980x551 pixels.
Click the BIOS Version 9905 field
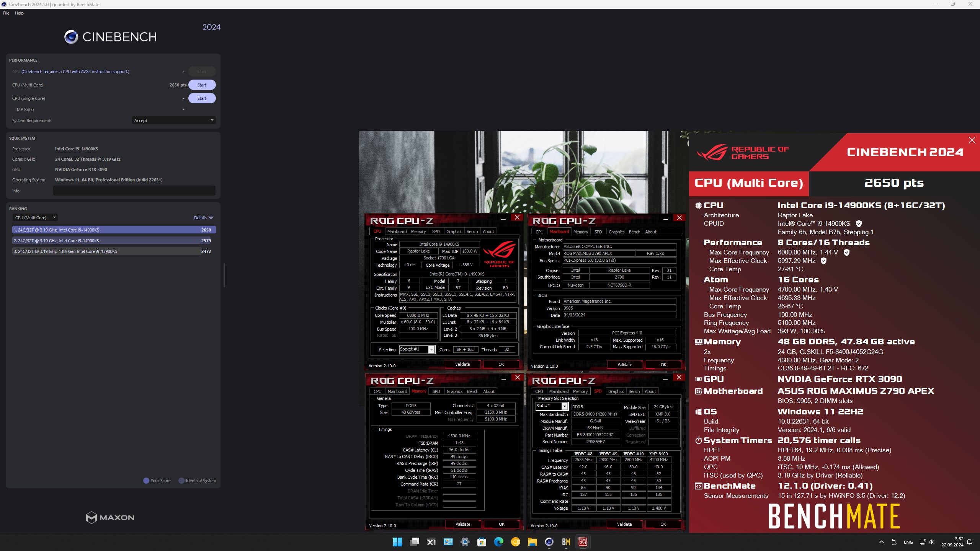619,308
